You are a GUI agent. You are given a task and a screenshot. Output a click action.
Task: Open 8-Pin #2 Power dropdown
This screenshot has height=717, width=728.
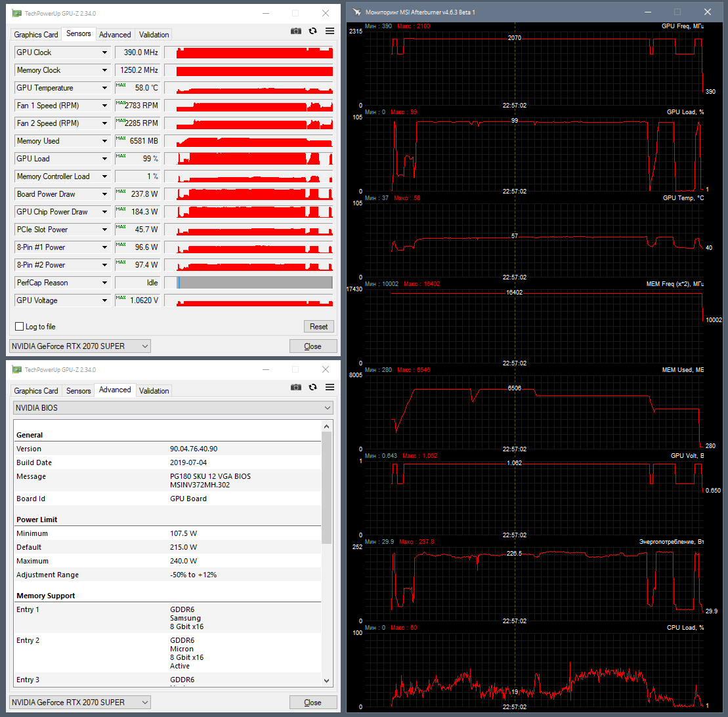pyautogui.click(x=104, y=265)
